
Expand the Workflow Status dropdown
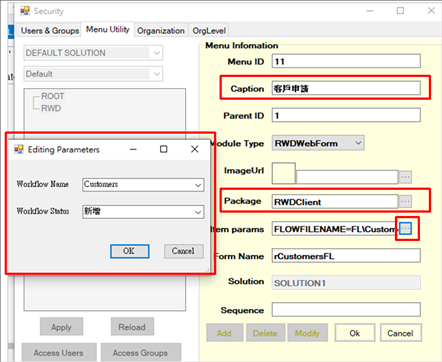(x=143, y=212)
